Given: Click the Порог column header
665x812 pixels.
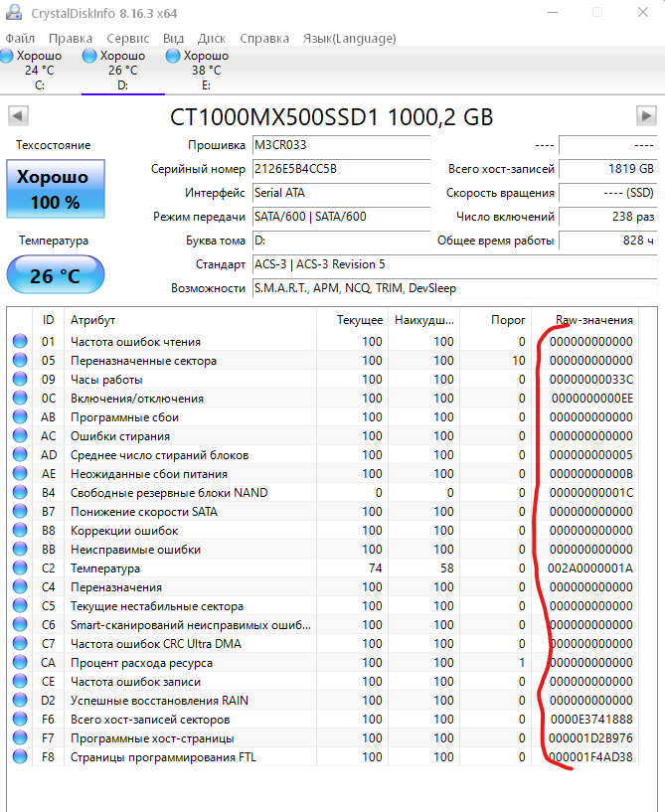Looking at the screenshot, I should tap(496, 320).
